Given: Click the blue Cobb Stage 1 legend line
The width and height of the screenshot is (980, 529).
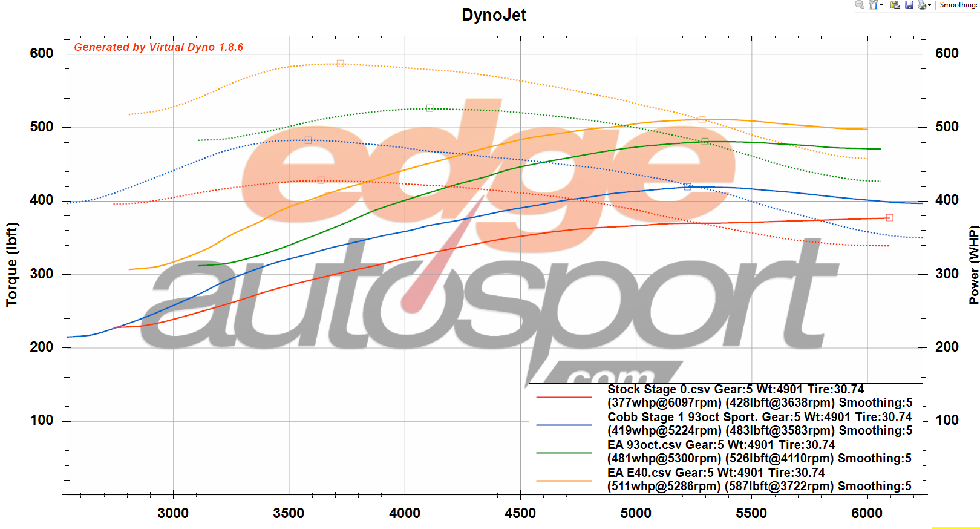Looking at the screenshot, I should click(x=564, y=425).
